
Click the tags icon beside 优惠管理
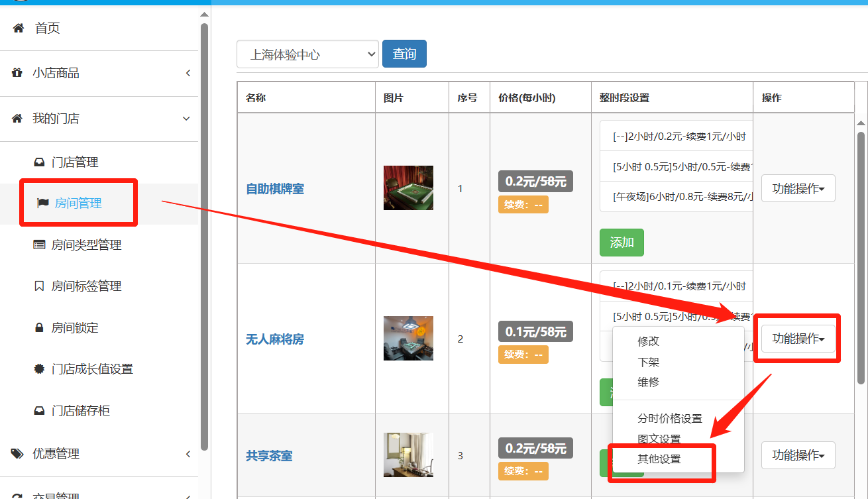coord(17,454)
